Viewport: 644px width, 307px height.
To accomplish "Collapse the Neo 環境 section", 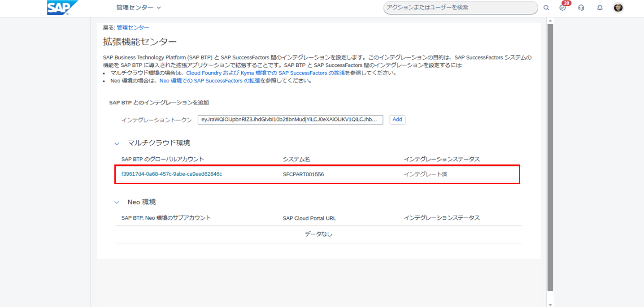I will click(x=117, y=203).
